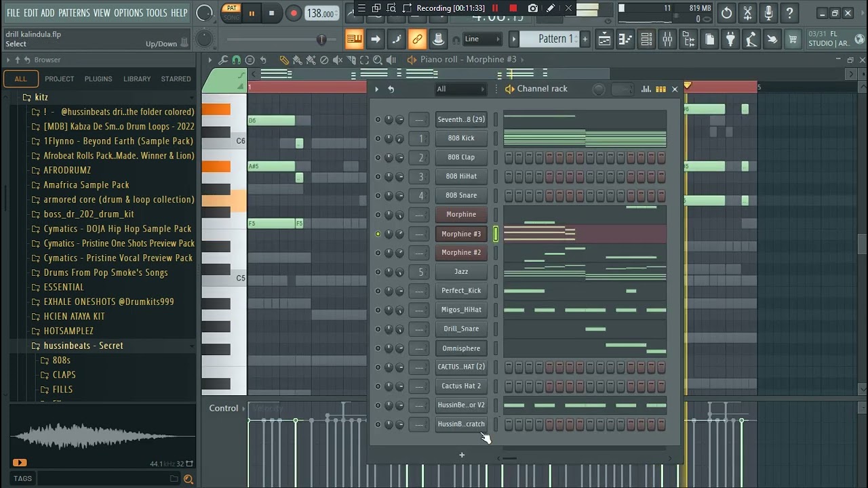Open the Piano roll menu arrow
The image size is (868, 488).
[210, 60]
